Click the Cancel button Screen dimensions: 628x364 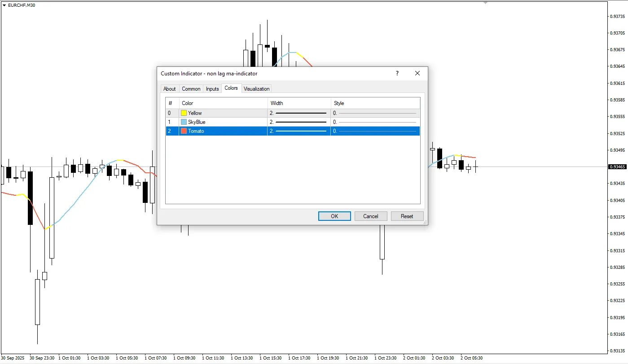(x=371, y=216)
